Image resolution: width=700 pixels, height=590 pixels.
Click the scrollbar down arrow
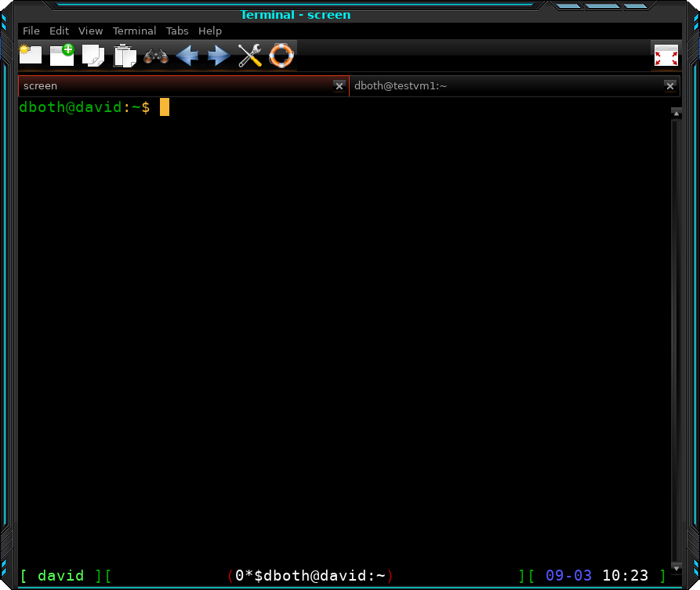click(x=676, y=568)
